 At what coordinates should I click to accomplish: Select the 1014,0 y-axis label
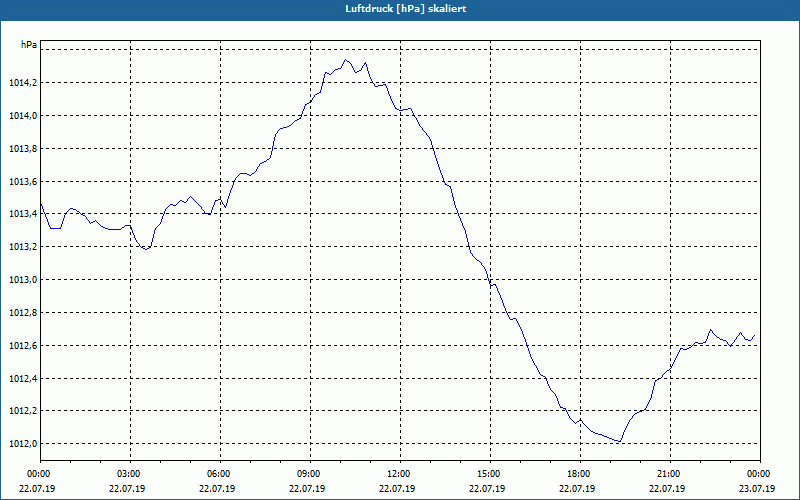point(23,116)
